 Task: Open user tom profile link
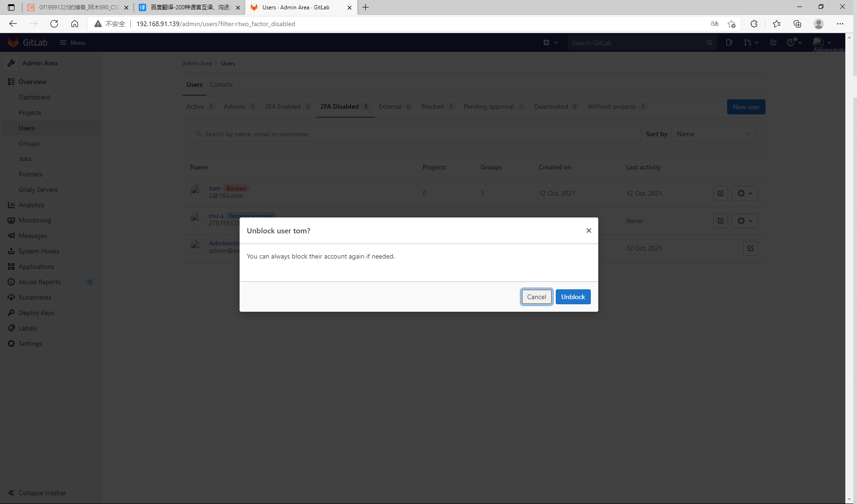pos(214,189)
